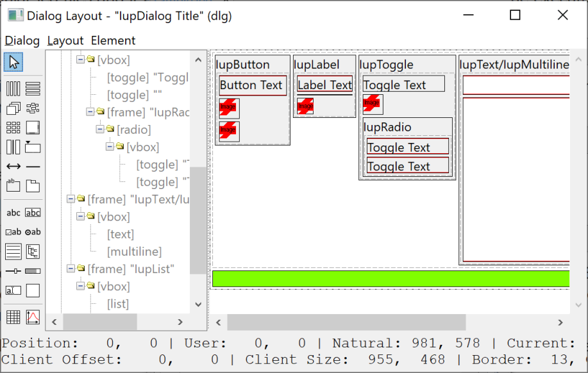Open the Element menu
588x373 pixels.
pos(113,40)
